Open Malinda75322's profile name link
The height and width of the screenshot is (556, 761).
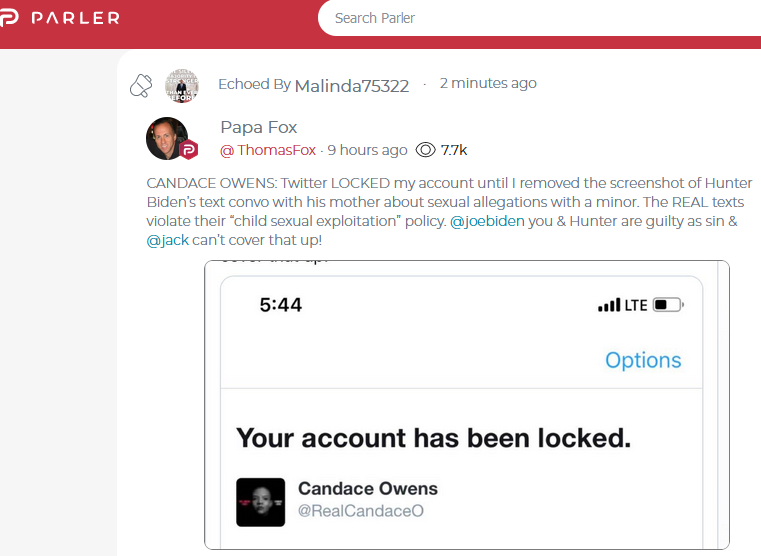coord(351,85)
